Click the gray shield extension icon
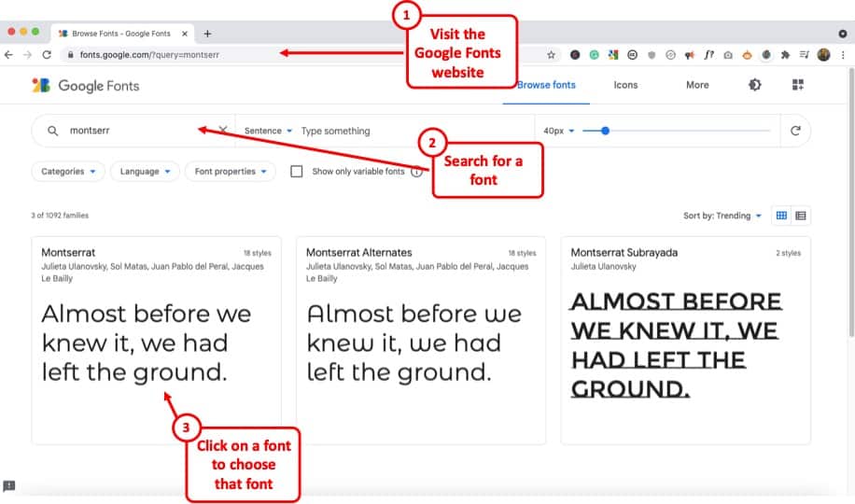855x504 pixels. (652, 54)
